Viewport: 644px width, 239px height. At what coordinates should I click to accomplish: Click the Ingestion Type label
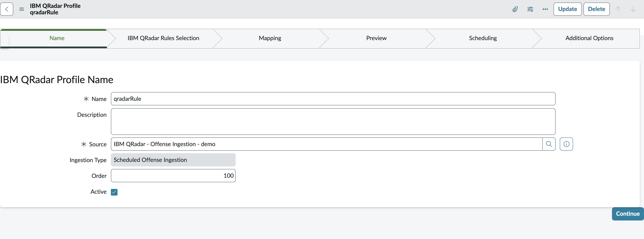(x=88, y=160)
